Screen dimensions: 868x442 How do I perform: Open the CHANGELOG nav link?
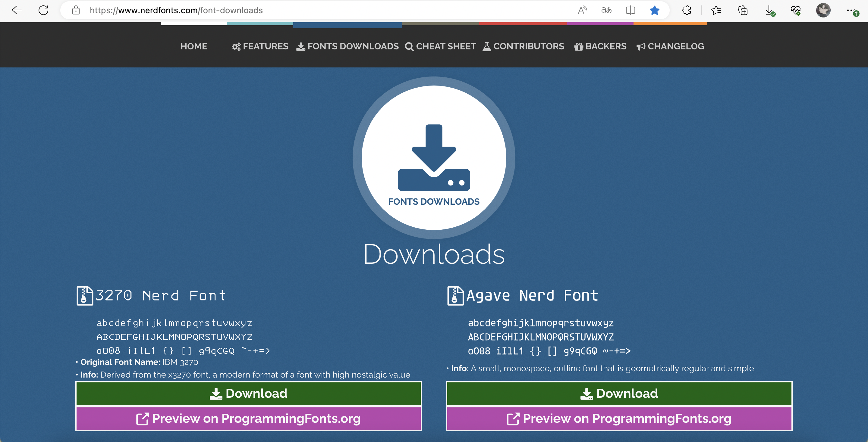pos(670,46)
